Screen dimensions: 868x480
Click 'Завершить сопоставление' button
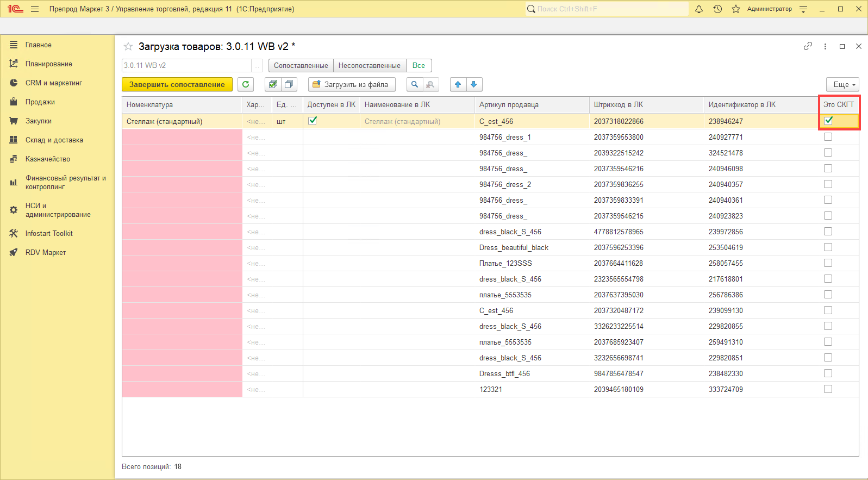[177, 84]
